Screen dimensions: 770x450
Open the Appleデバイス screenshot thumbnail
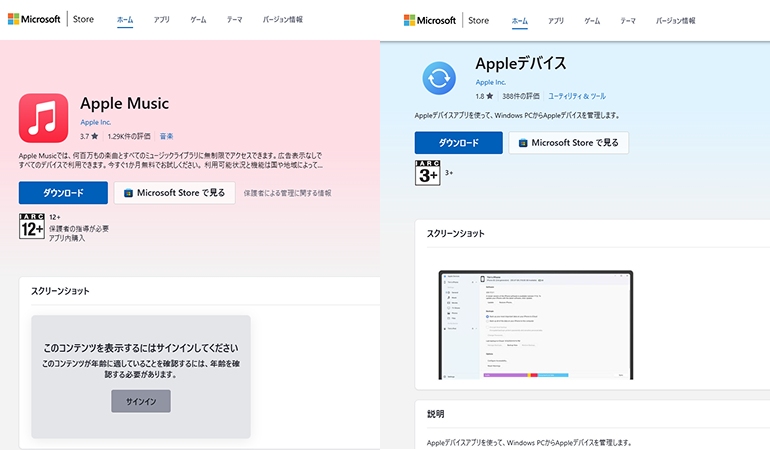point(536,325)
